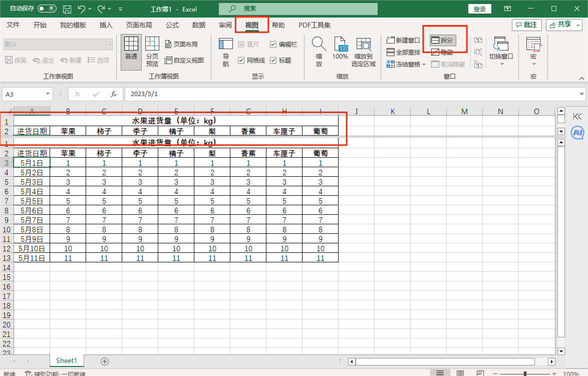Click the Split (拆分) window icon

[436, 40]
